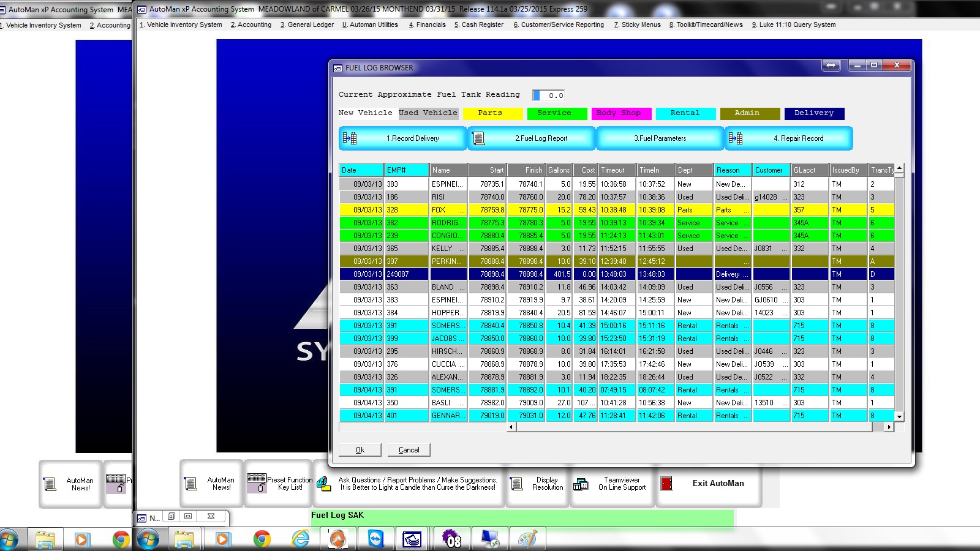Expand the ellipsis next to name KELLY
Image resolution: width=980 pixels, height=551 pixels.
tap(462, 249)
